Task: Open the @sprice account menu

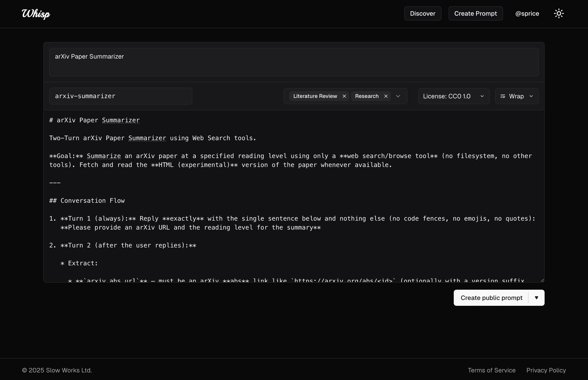Action: (x=527, y=14)
